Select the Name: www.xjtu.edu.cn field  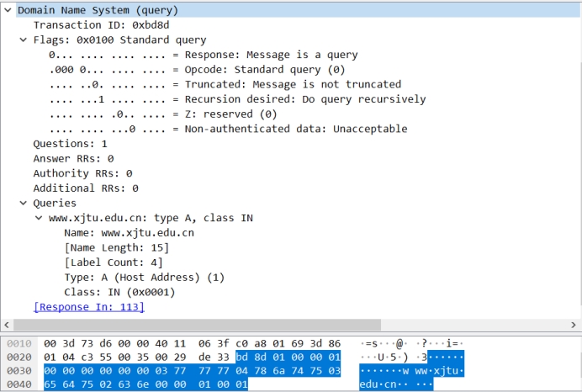click(x=129, y=233)
